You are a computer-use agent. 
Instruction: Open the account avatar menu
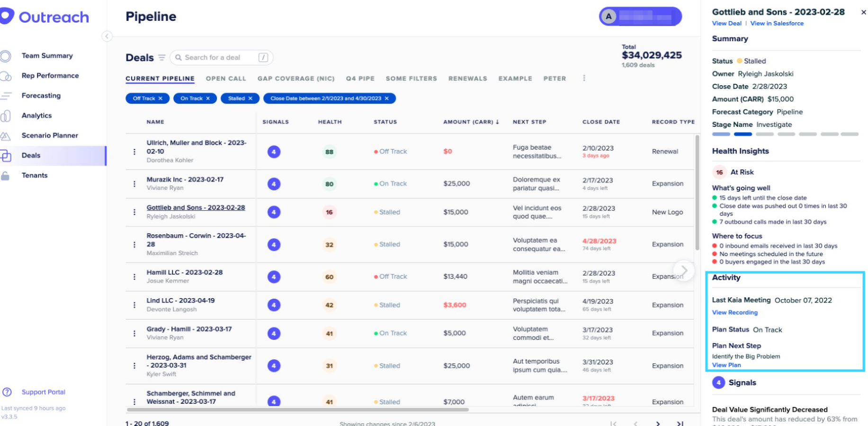pyautogui.click(x=640, y=17)
